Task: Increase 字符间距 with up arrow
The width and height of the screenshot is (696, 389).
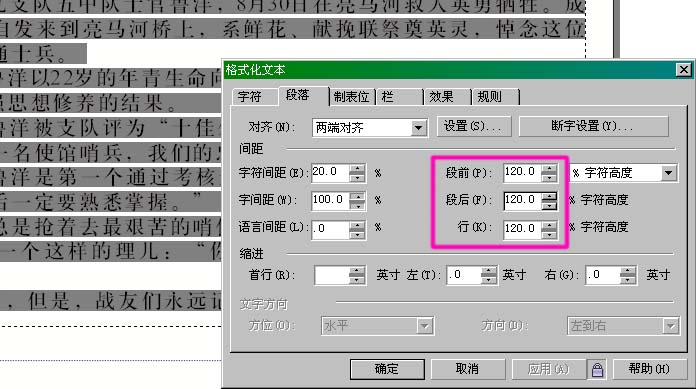Action: [x=357, y=168]
